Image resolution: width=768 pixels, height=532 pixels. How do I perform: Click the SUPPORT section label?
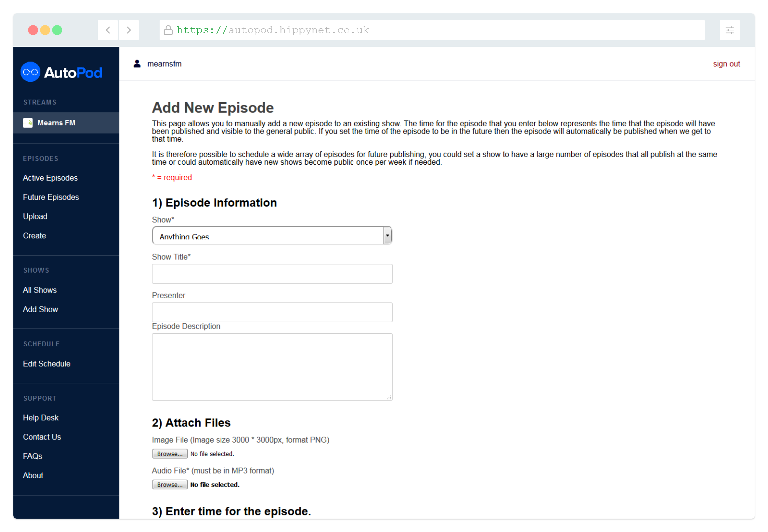(40, 398)
